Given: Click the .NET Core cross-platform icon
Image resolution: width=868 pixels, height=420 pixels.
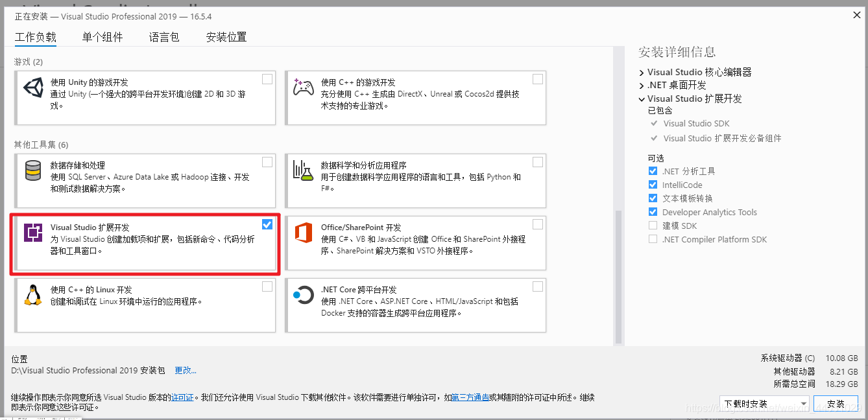Looking at the screenshot, I should tap(303, 295).
